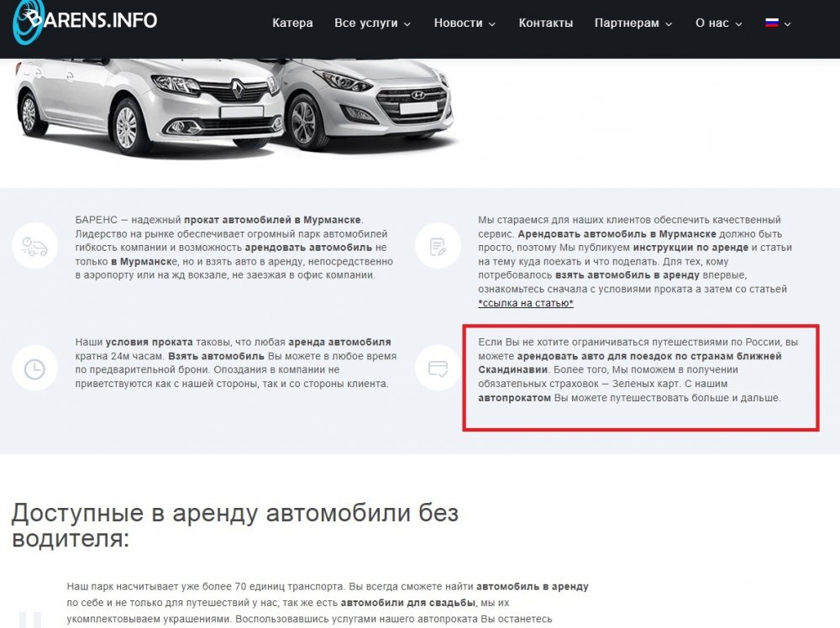The width and height of the screenshot is (840, 628).
Task: Expand the Партнерам dropdown menu
Action: click(x=633, y=23)
